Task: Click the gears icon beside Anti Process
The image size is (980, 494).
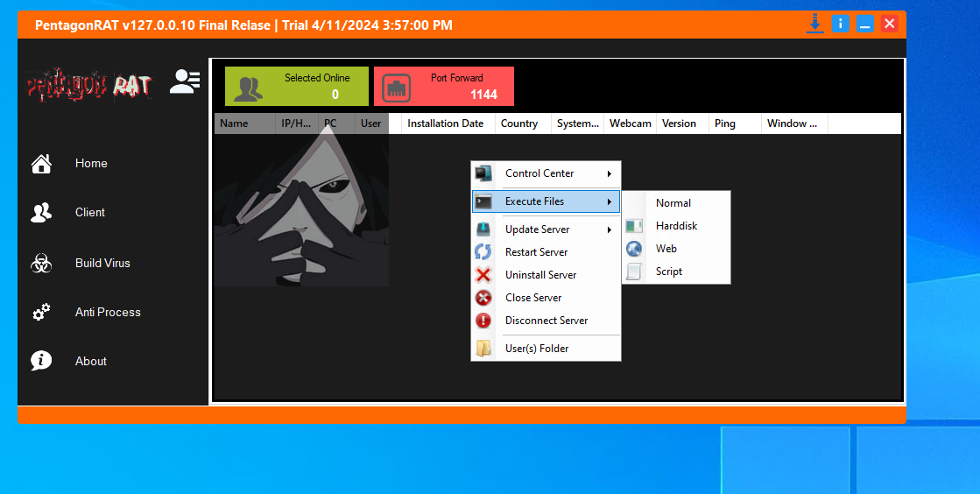Action: click(x=40, y=313)
